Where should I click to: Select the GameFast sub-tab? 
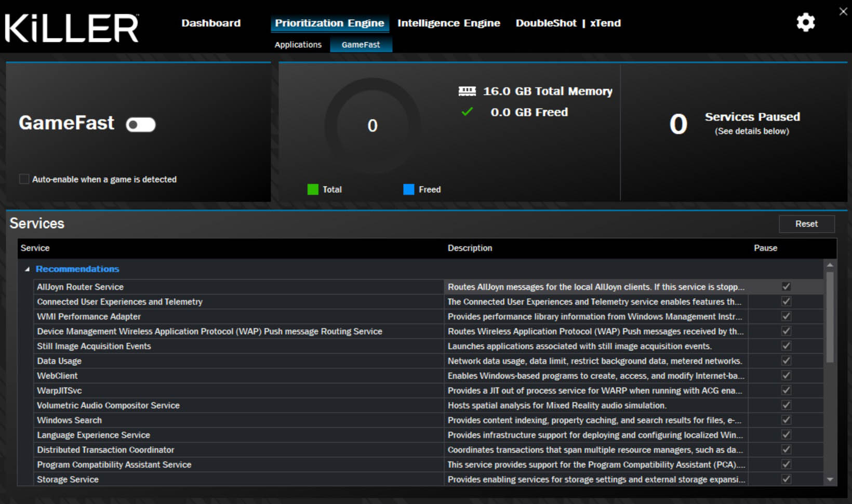click(x=361, y=45)
